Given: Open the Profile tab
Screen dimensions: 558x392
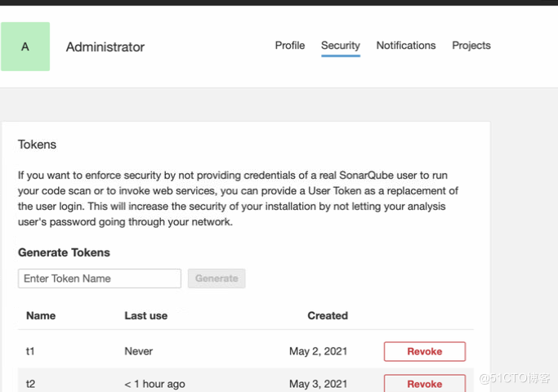Looking at the screenshot, I should (289, 46).
